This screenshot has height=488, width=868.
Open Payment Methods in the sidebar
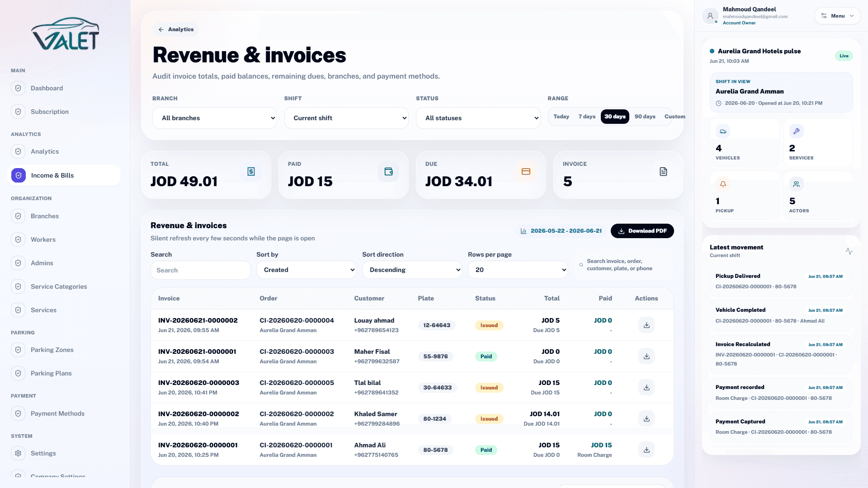coord(64,413)
